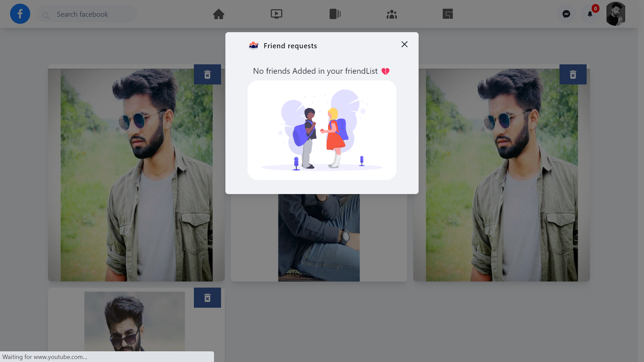The image size is (644, 362).
Task: Click the Facebook logo
Action: (20, 14)
